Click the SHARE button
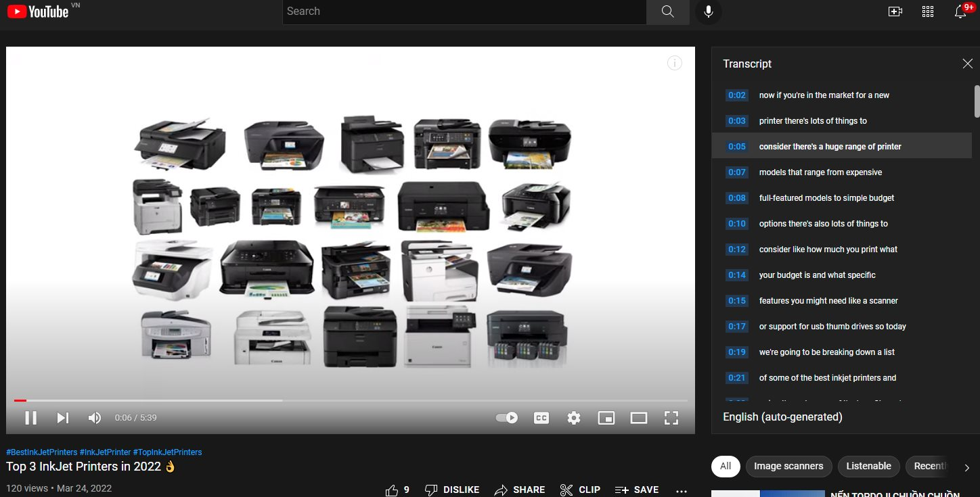Image resolution: width=980 pixels, height=497 pixels. [x=520, y=490]
